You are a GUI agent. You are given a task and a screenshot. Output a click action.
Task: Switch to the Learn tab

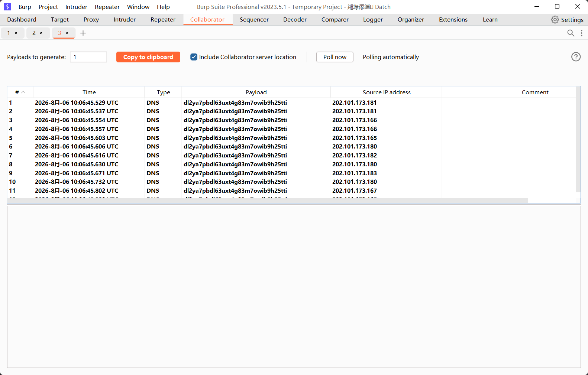tap(490, 20)
